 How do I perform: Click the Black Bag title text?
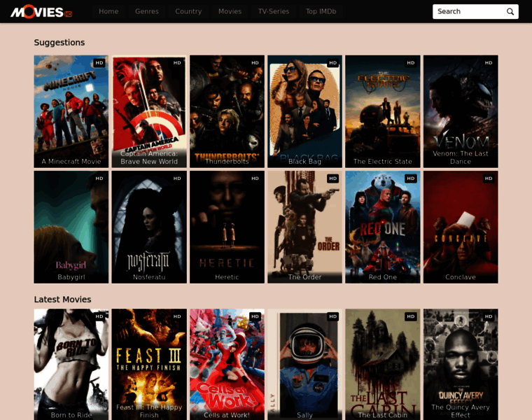[304, 162]
